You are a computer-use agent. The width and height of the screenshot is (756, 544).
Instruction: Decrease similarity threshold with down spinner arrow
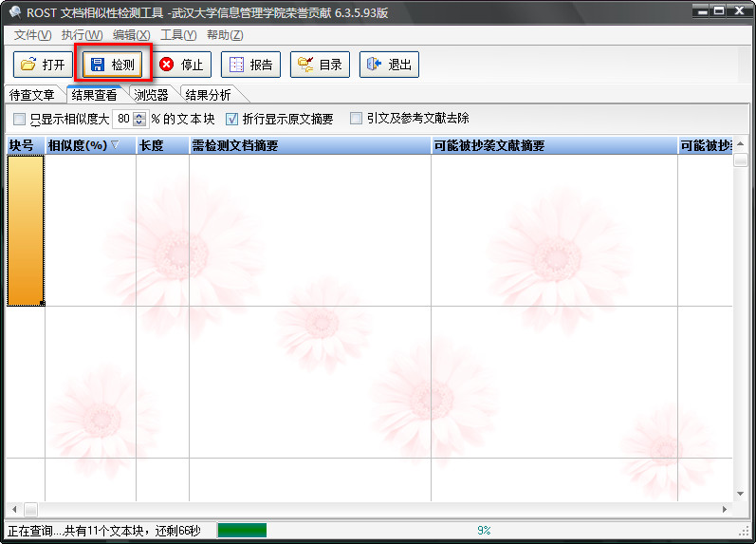coord(139,122)
